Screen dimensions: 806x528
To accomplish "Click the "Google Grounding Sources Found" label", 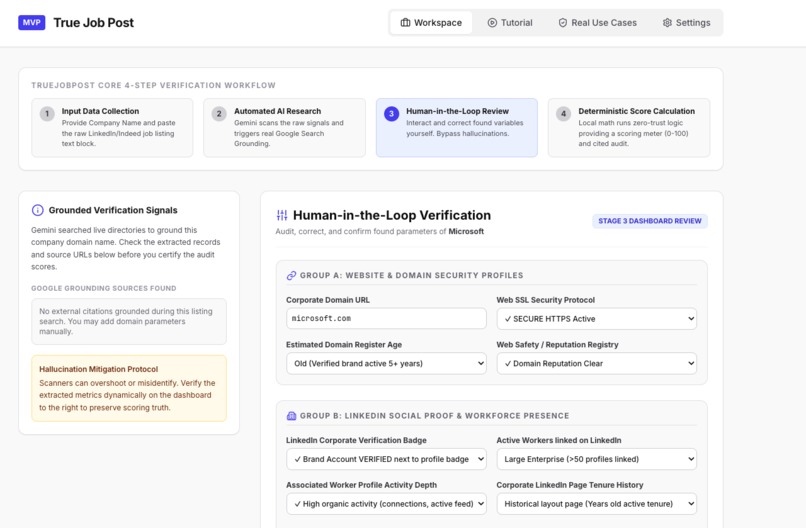I will click(x=103, y=288).
